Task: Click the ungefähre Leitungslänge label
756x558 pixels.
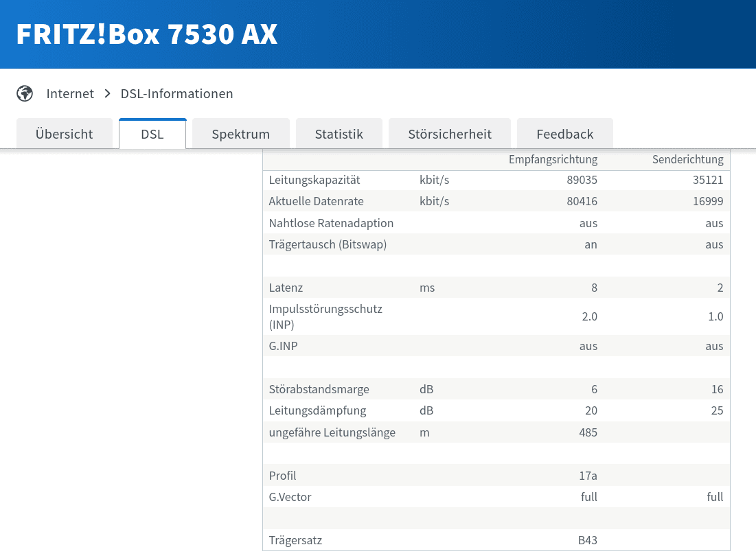Action: pyautogui.click(x=332, y=432)
